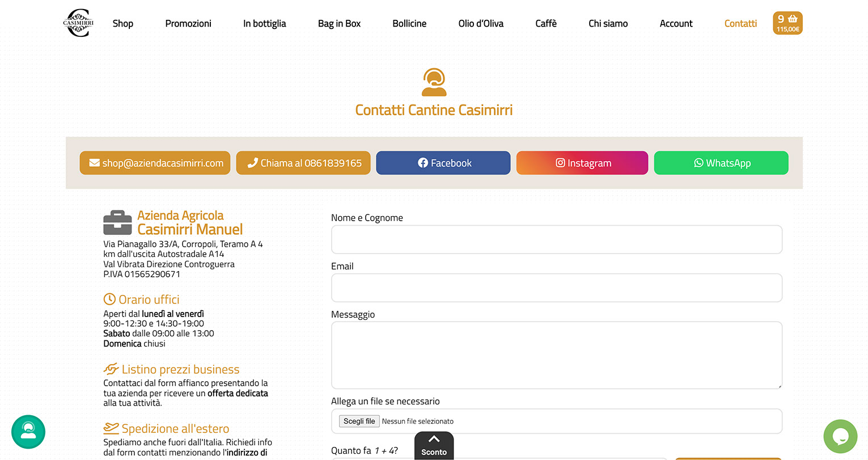This screenshot has width=868, height=460.
Task: Open the Shop menu
Action: click(x=123, y=23)
